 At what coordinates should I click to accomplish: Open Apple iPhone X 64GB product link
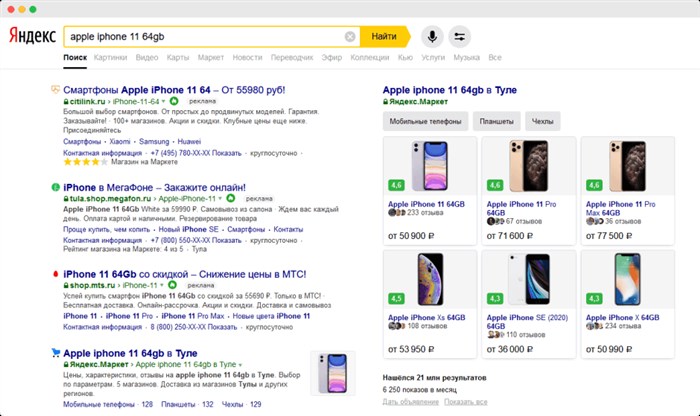pyautogui.click(x=622, y=317)
